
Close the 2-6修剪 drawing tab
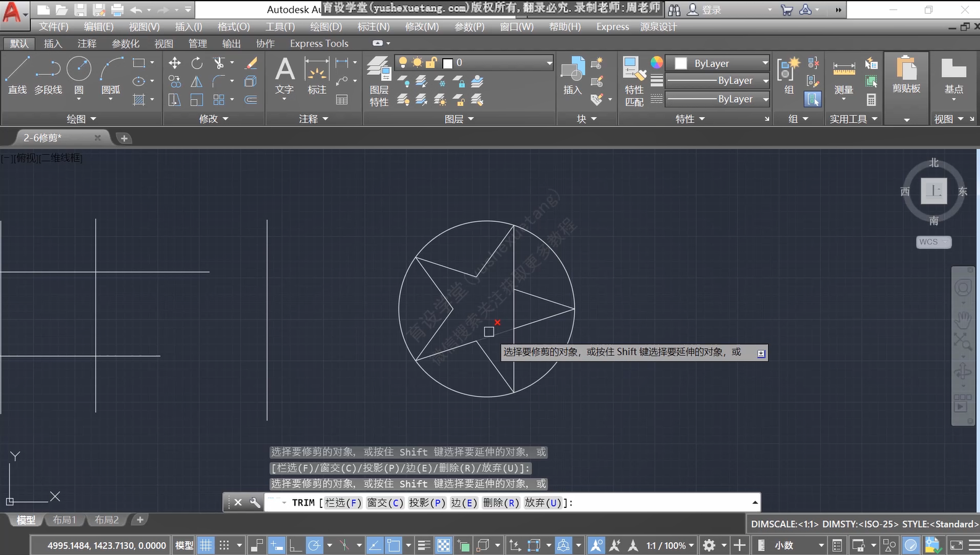click(98, 137)
